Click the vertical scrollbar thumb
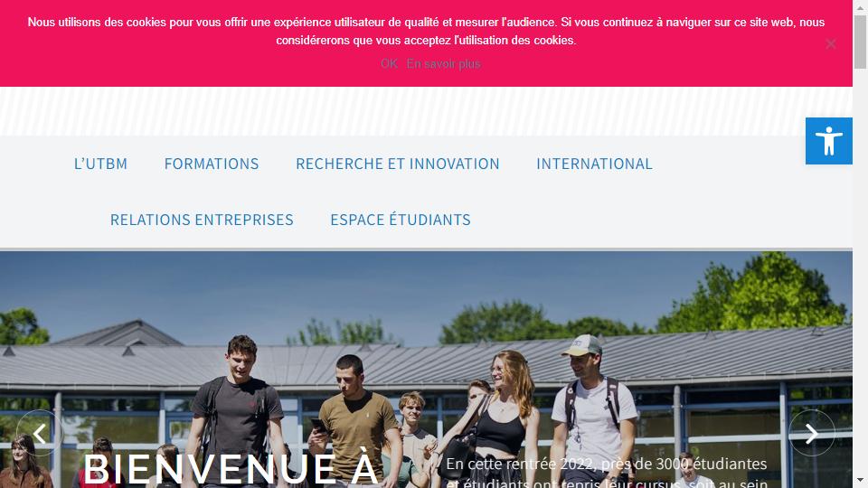This screenshot has height=488, width=868. tap(860, 42)
